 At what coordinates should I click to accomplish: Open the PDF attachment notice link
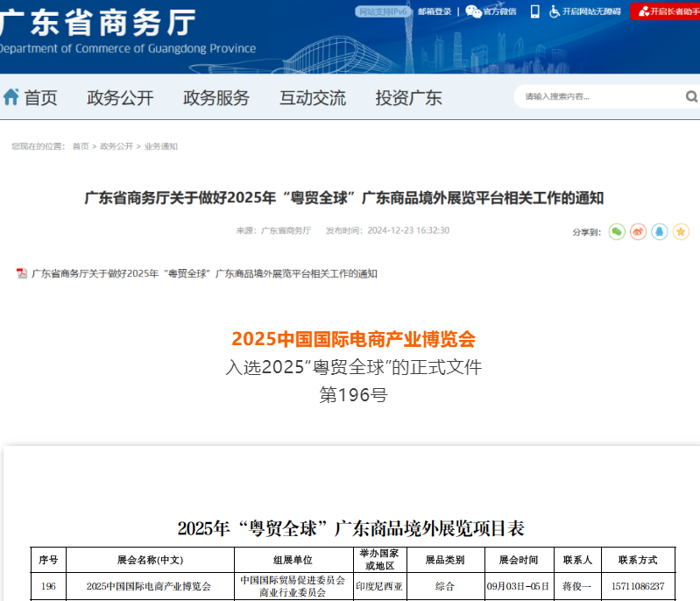click(204, 273)
